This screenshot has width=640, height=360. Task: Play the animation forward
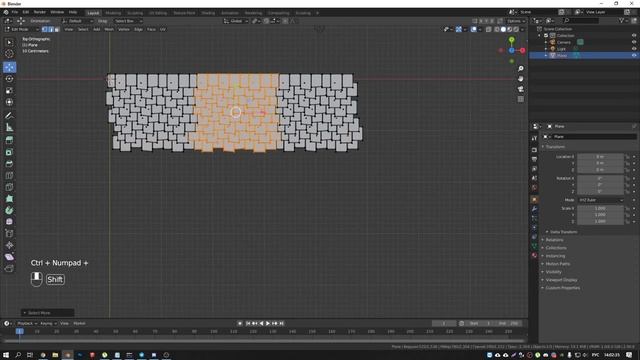[x=268, y=323]
